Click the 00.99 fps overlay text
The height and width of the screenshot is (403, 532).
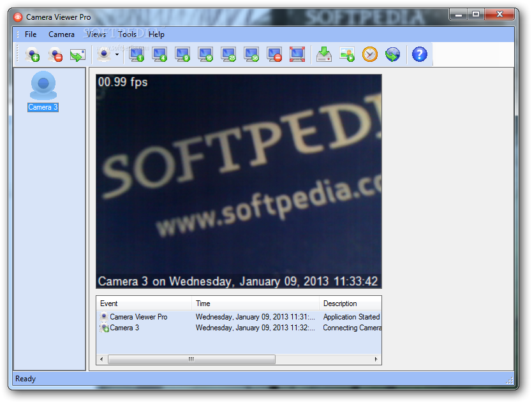(123, 82)
